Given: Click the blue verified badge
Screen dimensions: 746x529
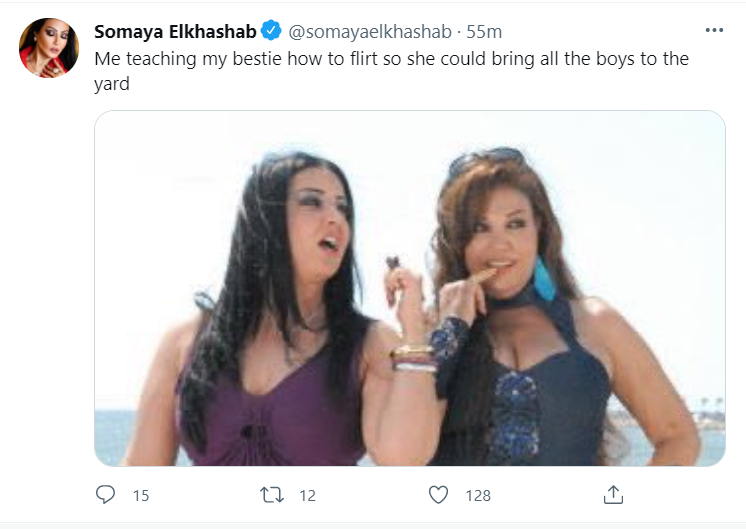Looking at the screenshot, I should pos(266,30).
